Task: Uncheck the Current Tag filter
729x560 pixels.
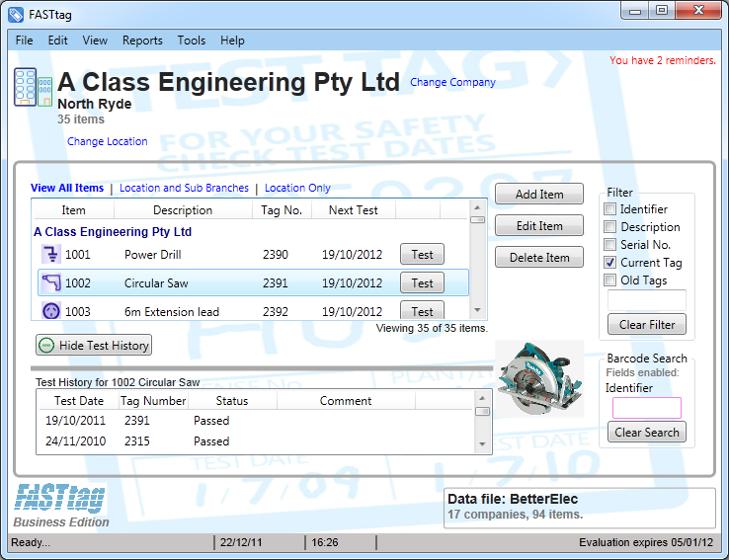Action: (x=610, y=263)
